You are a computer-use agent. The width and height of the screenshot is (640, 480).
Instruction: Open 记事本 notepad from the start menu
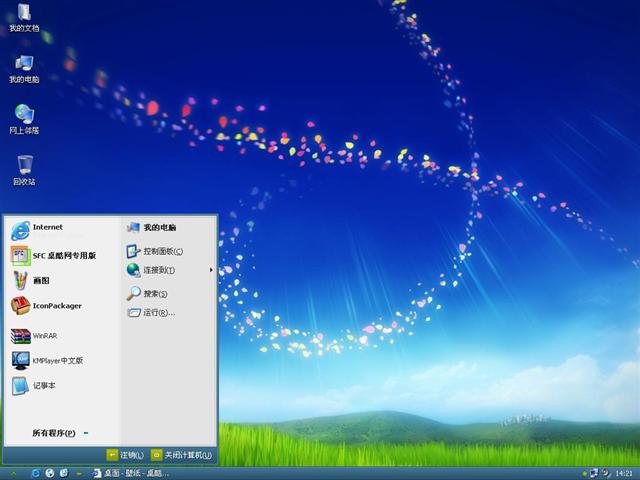33,386
